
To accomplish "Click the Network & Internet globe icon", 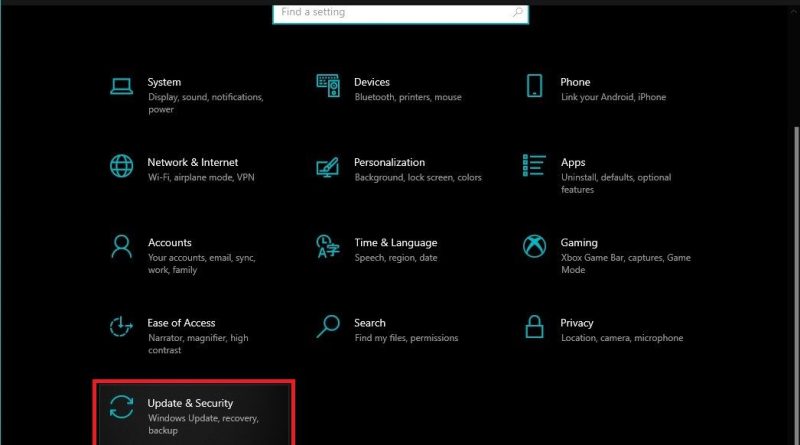I will [x=121, y=166].
